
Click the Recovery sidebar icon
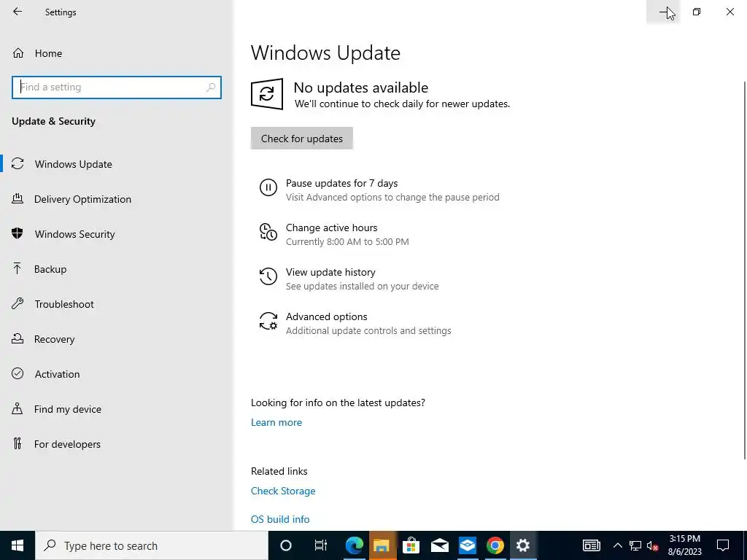18,338
